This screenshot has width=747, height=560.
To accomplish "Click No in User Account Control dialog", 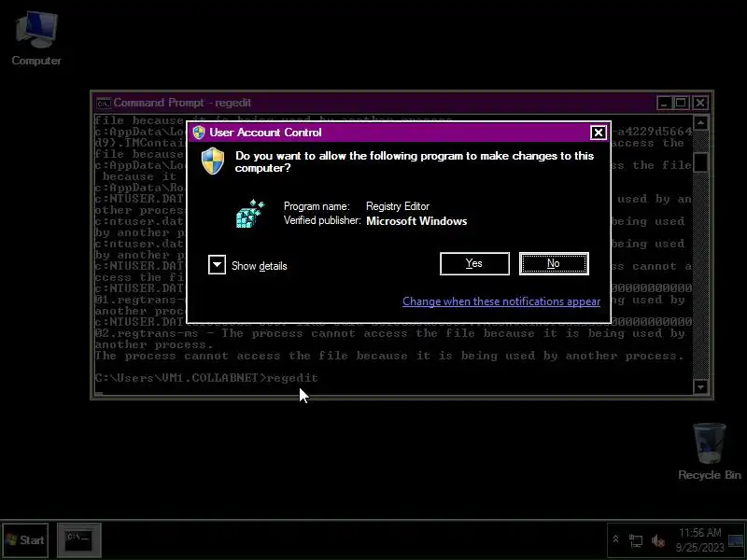I will [x=554, y=263].
